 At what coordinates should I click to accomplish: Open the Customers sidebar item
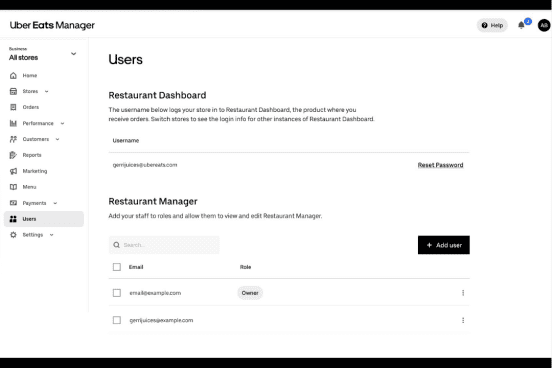[34, 139]
